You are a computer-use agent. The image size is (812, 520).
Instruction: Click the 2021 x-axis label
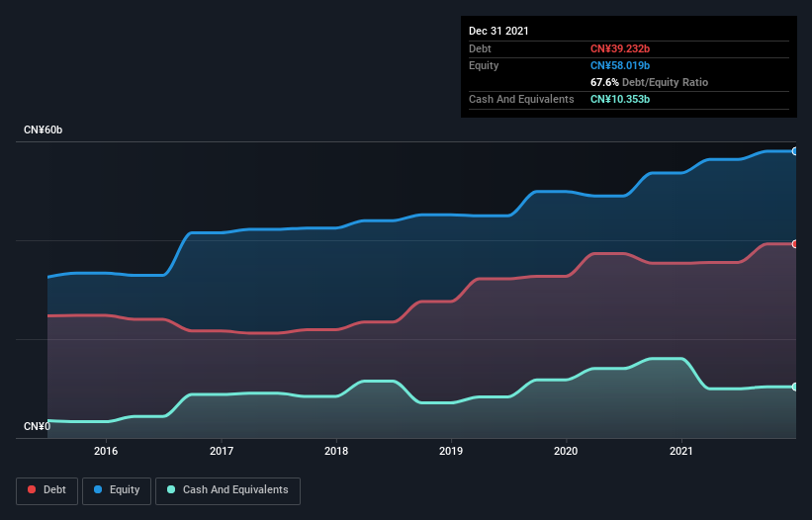(x=681, y=451)
